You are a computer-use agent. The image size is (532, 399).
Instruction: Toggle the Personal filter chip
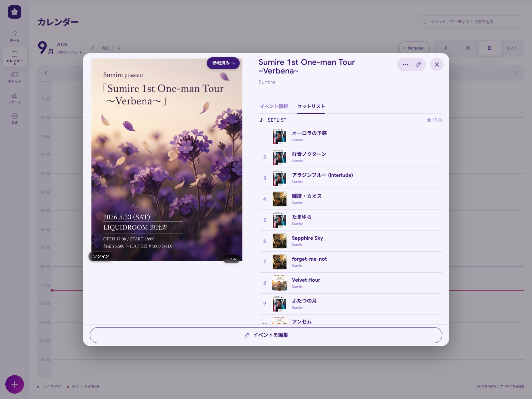414,48
